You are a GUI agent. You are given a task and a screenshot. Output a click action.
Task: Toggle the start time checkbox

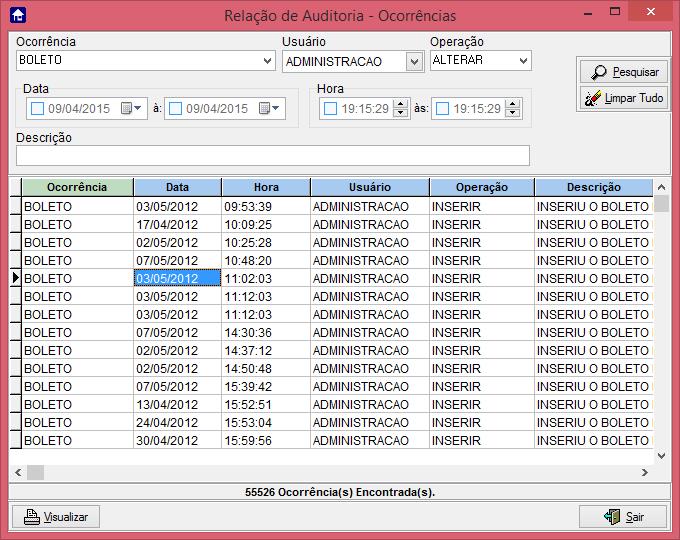coord(330,108)
